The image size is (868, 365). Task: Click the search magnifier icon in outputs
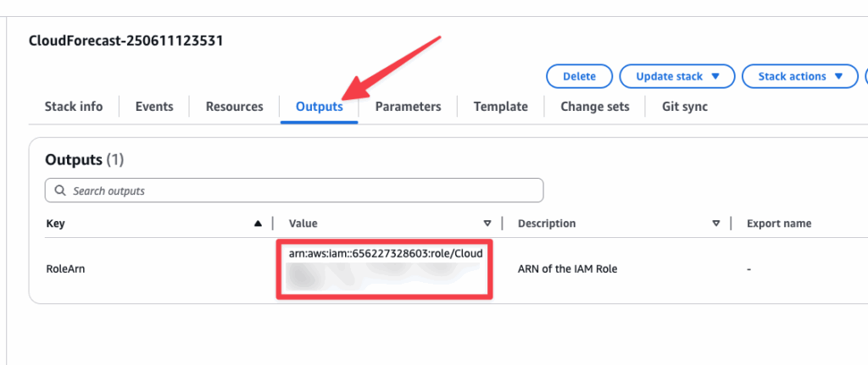tap(60, 191)
